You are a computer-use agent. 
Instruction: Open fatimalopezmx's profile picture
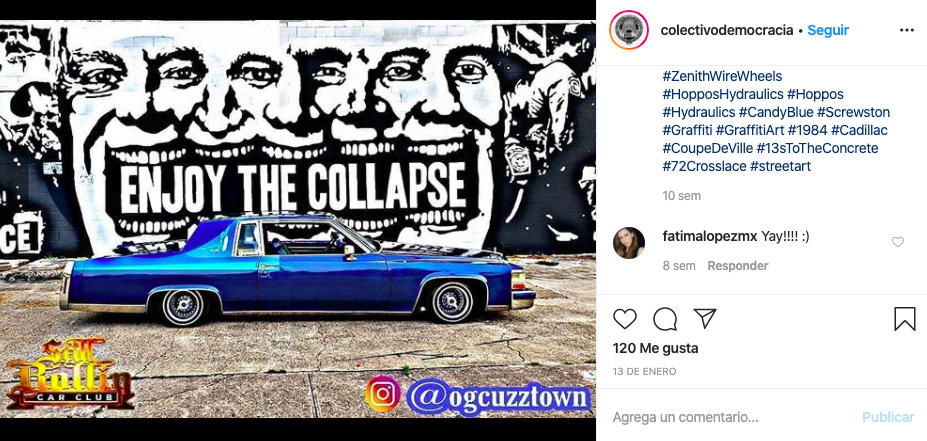click(629, 243)
